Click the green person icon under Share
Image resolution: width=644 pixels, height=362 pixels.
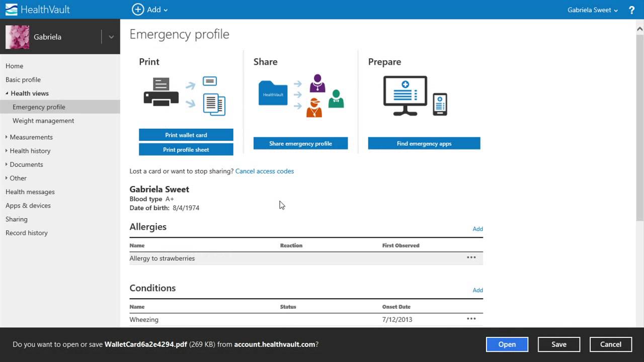coord(336,99)
